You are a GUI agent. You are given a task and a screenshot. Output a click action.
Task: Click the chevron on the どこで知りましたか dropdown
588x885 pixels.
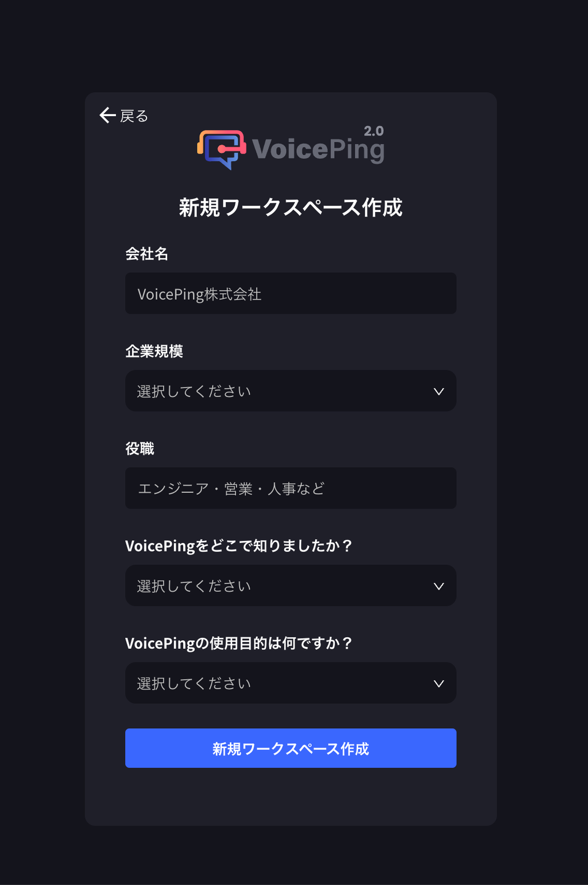tap(439, 586)
